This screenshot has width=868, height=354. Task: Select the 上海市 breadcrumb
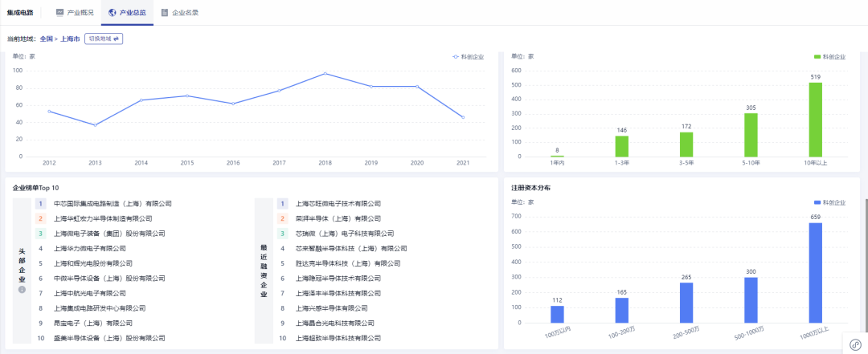tap(71, 39)
